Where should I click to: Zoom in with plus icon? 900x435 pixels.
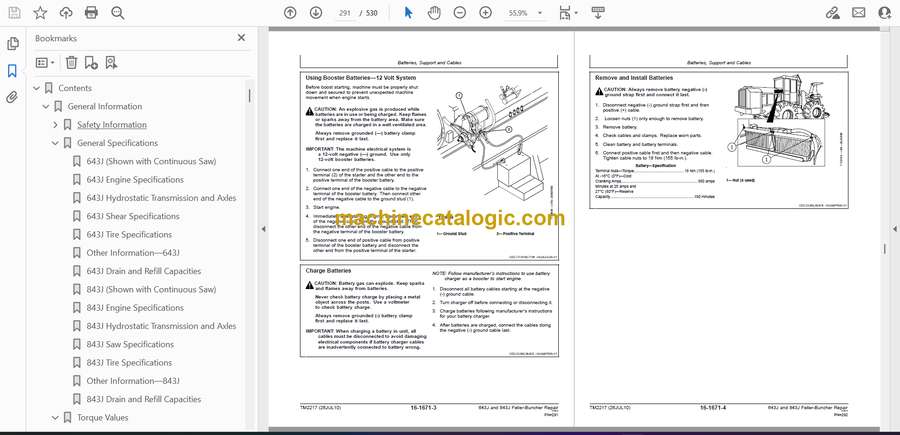click(486, 13)
